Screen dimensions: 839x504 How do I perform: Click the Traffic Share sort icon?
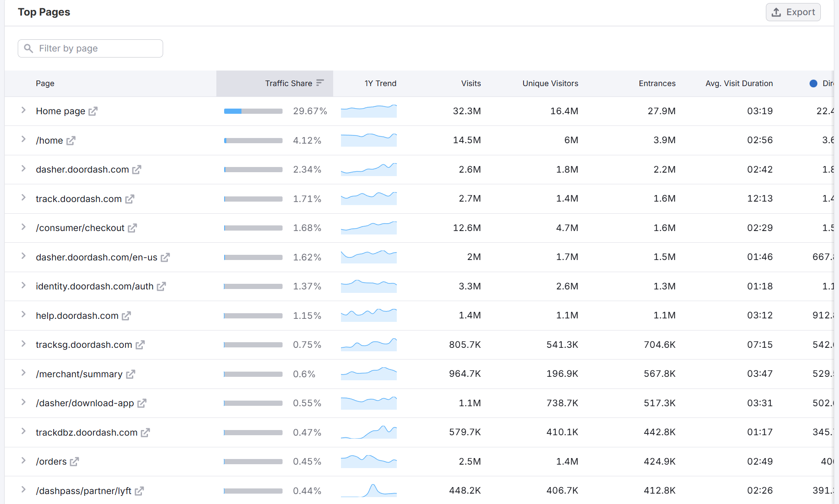click(320, 83)
